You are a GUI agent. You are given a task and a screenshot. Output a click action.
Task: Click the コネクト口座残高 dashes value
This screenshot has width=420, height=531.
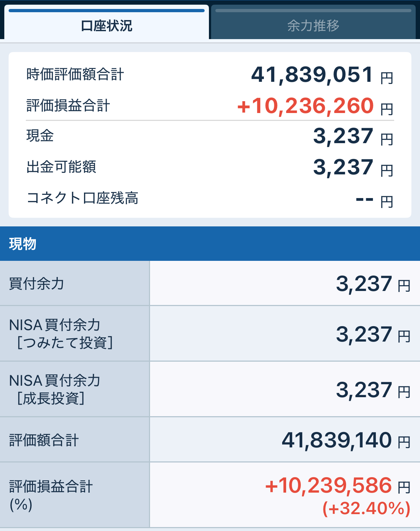pyautogui.click(x=364, y=199)
